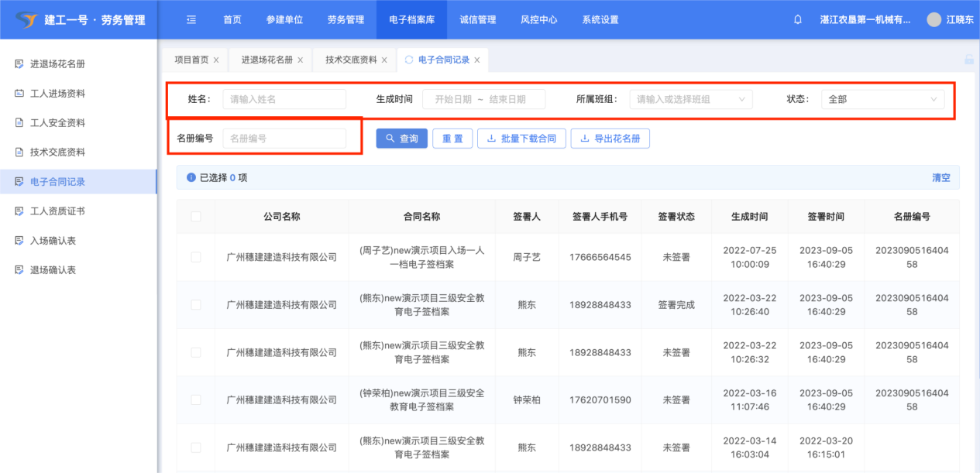The width and height of the screenshot is (980, 473).
Task: Click the user avatar for 江晓东
Action: coord(934,20)
